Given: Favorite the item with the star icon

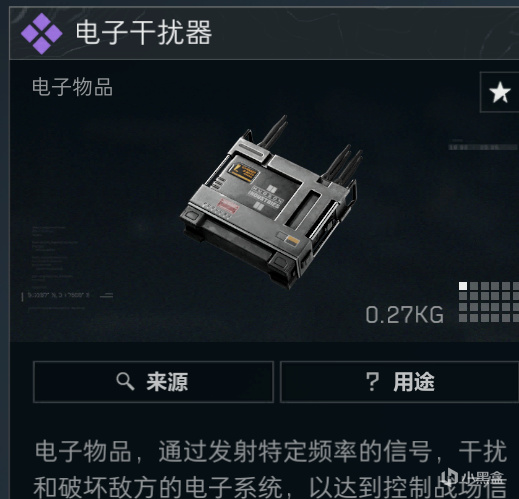Looking at the screenshot, I should [499, 92].
